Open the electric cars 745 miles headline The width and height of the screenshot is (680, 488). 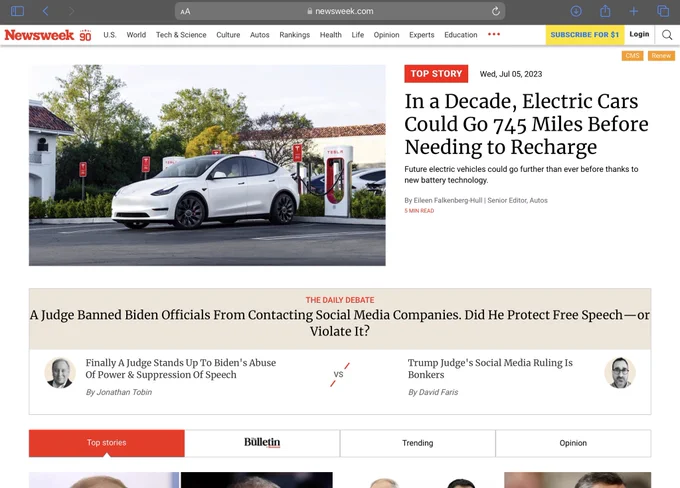point(526,124)
